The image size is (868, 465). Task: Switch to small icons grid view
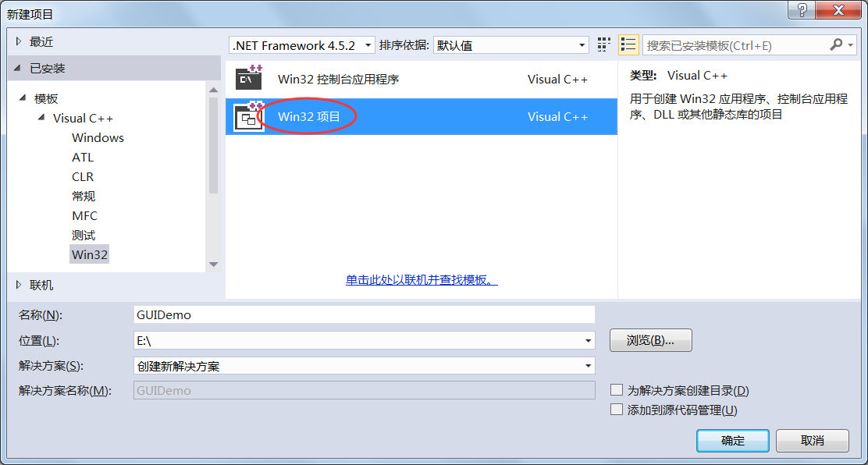coord(603,45)
